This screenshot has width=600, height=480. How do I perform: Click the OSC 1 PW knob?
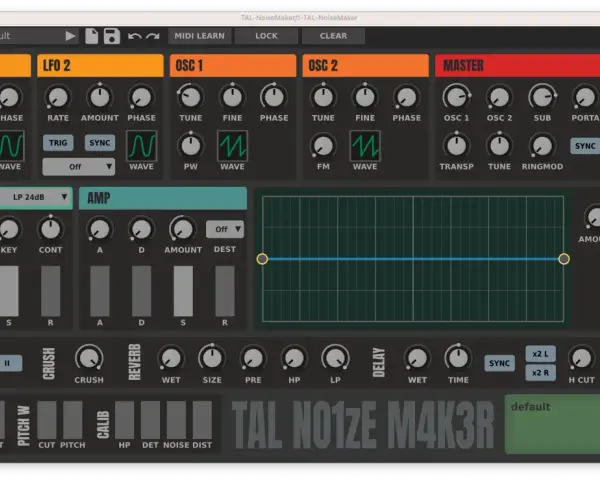[x=191, y=146]
